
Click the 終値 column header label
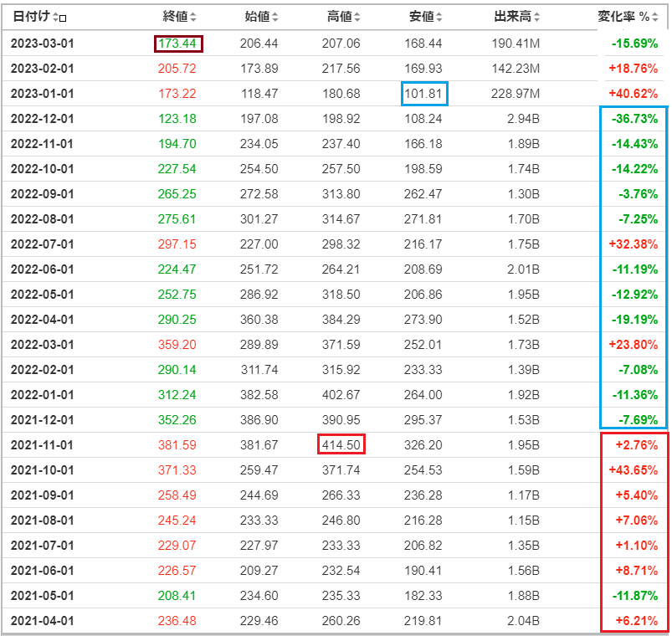coord(175,17)
